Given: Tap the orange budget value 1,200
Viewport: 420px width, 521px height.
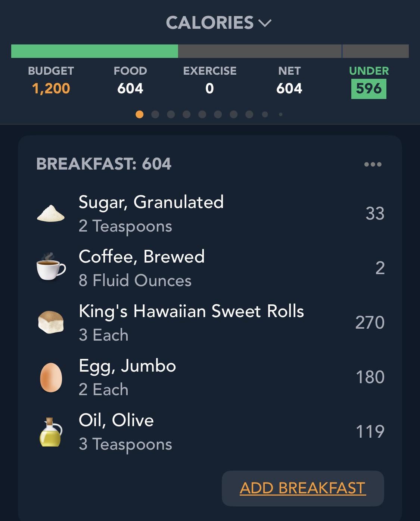Looking at the screenshot, I should (x=51, y=89).
